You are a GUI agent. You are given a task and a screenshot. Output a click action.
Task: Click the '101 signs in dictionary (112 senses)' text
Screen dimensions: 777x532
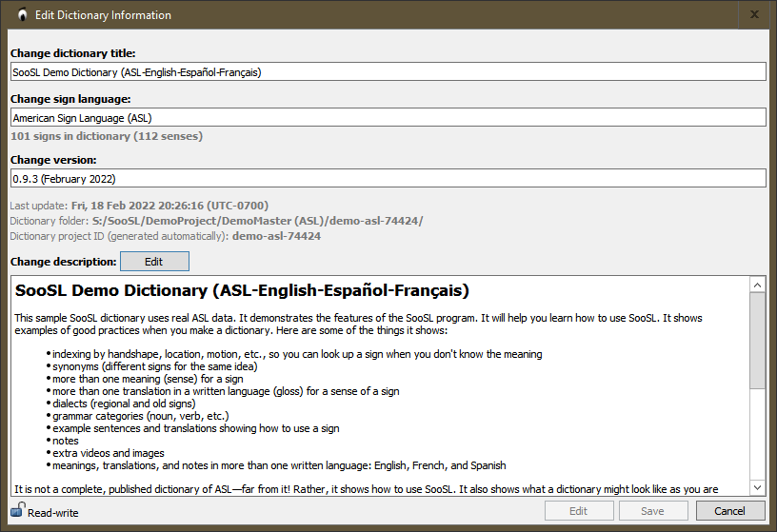click(107, 136)
